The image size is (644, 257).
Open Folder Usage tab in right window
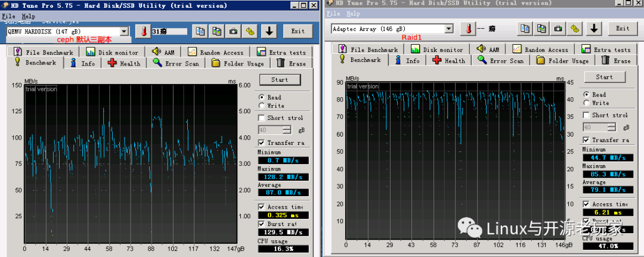point(563,60)
